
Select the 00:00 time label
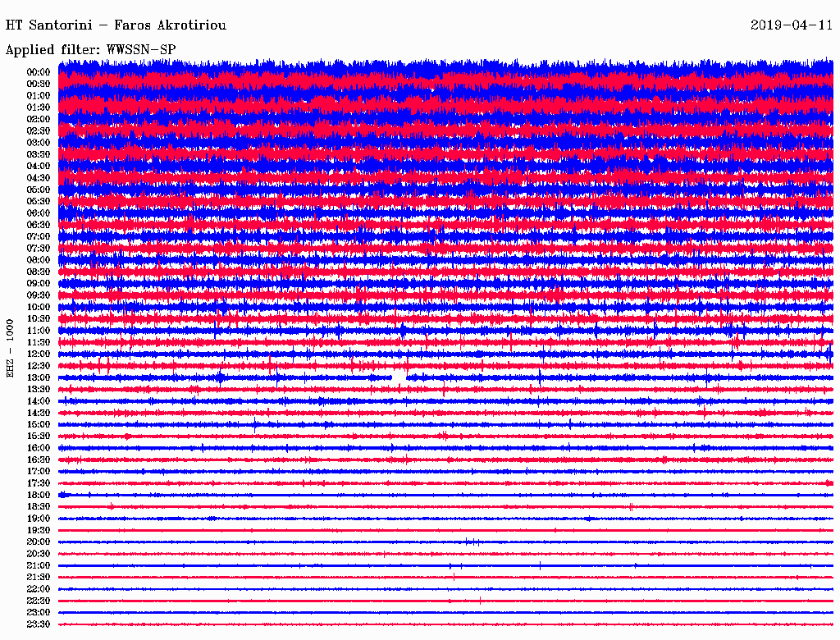(39, 72)
